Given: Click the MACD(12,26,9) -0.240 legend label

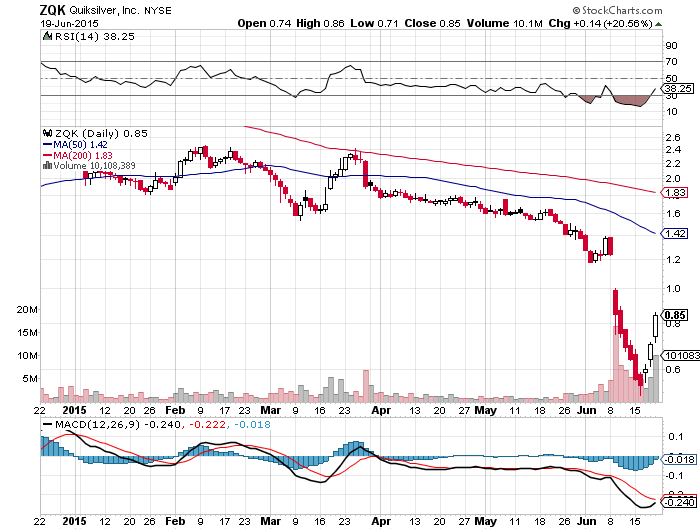Looking at the screenshot, I should (118, 424).
